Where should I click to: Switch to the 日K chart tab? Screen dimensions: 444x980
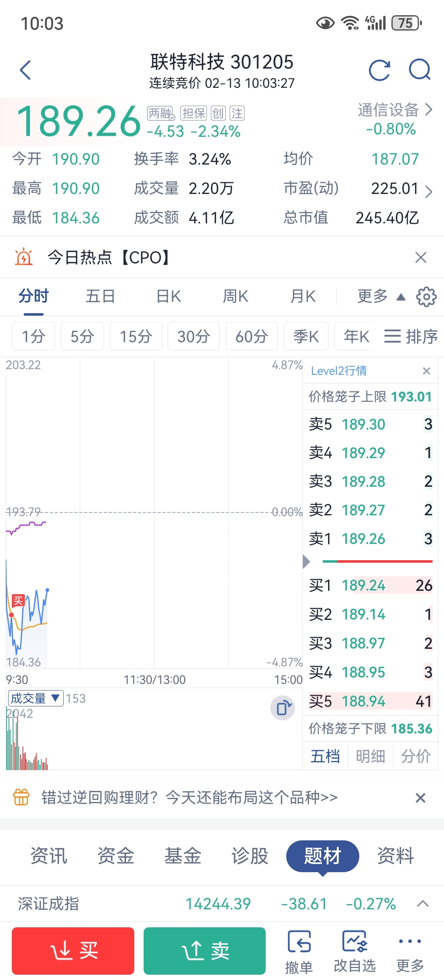tap(169, 296)
